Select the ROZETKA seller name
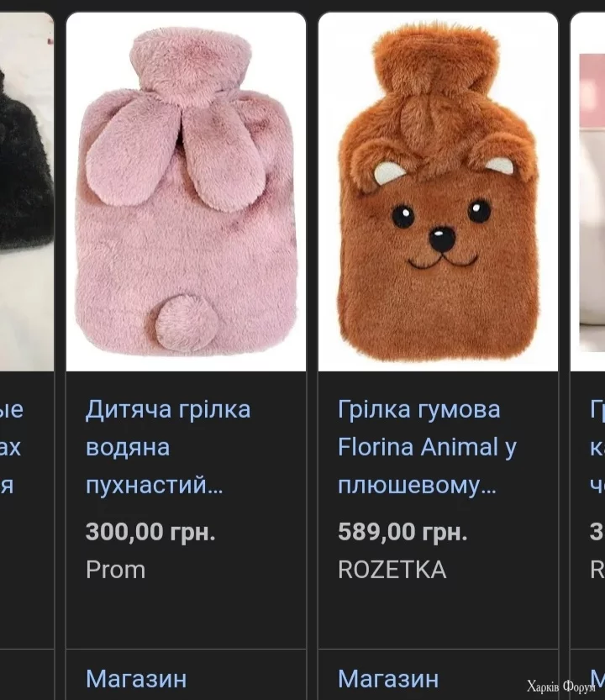The image size is (605, 700). pos(392,570)
